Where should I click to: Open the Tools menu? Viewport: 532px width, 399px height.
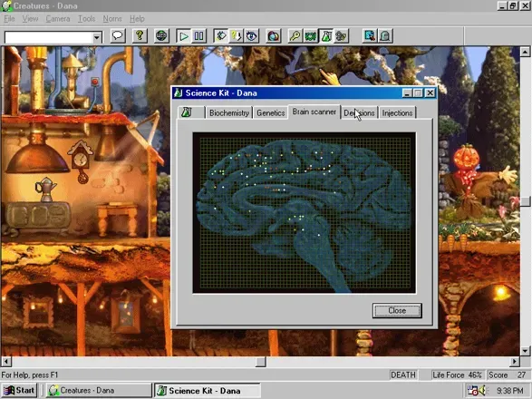point(86,19)
